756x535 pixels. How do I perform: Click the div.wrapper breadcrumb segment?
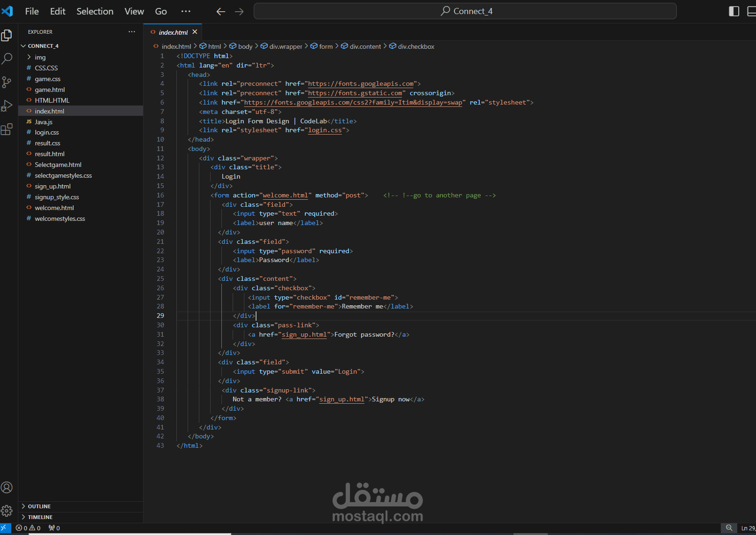281,46
